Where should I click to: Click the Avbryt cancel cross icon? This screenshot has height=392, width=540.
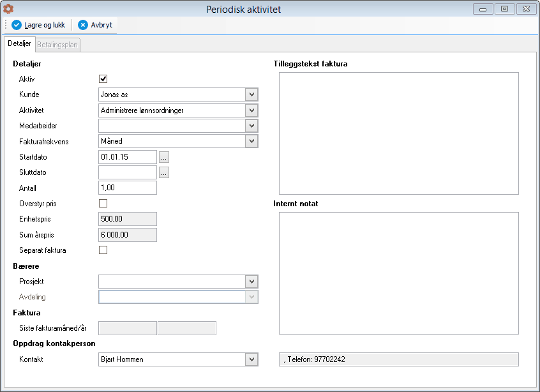point(82,25)
